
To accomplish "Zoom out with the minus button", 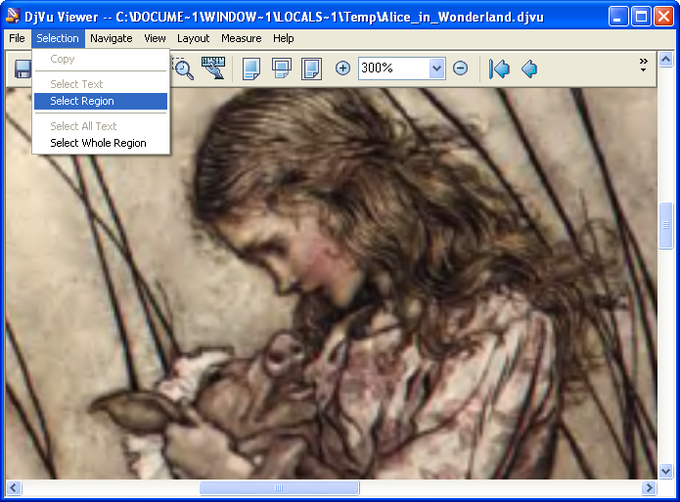I will coord(460,68).
